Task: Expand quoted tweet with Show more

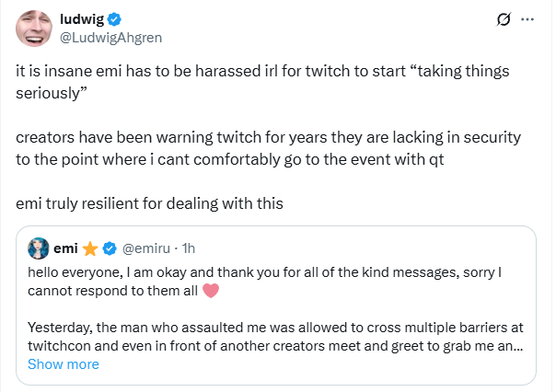Action: click(64, 364)
